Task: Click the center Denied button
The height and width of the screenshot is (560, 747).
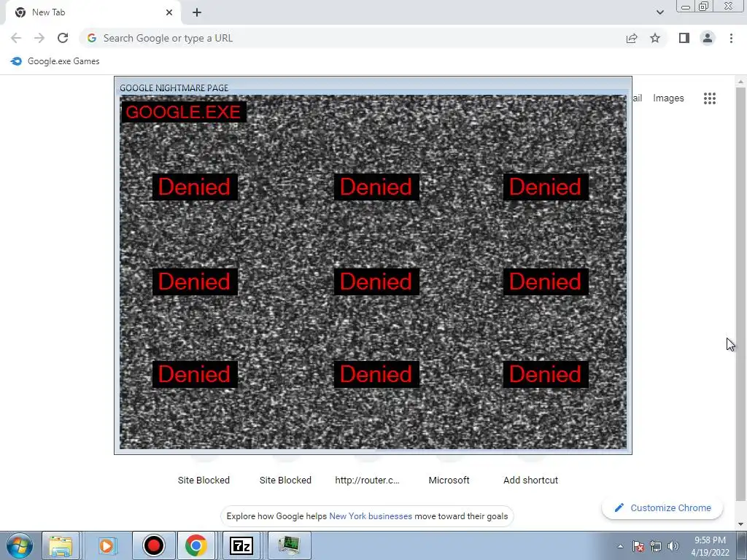Action: pyautogui.click(x=376, y=281)
